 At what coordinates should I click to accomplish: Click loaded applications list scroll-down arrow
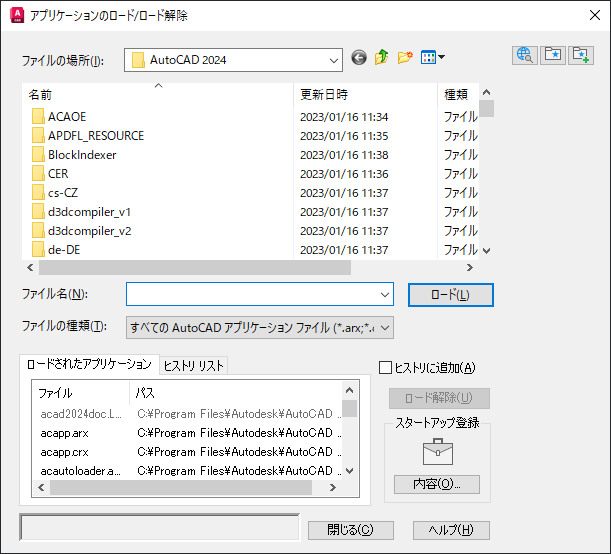350,471
